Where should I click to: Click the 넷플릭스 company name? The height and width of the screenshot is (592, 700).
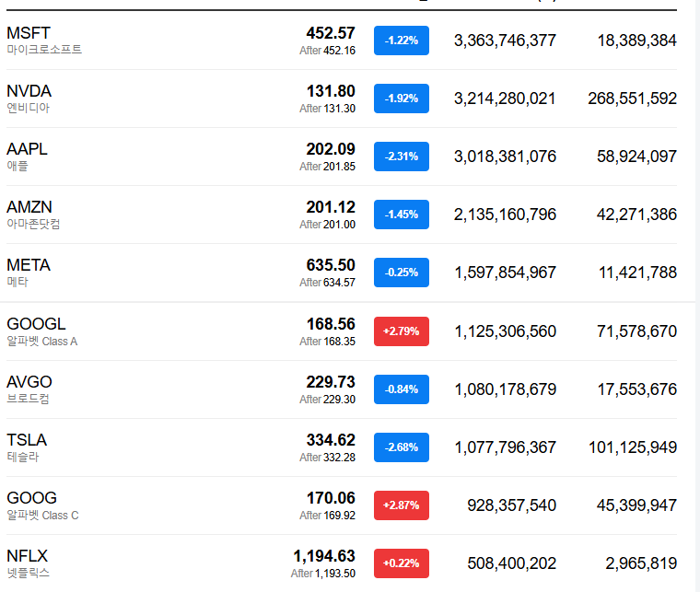29,573
